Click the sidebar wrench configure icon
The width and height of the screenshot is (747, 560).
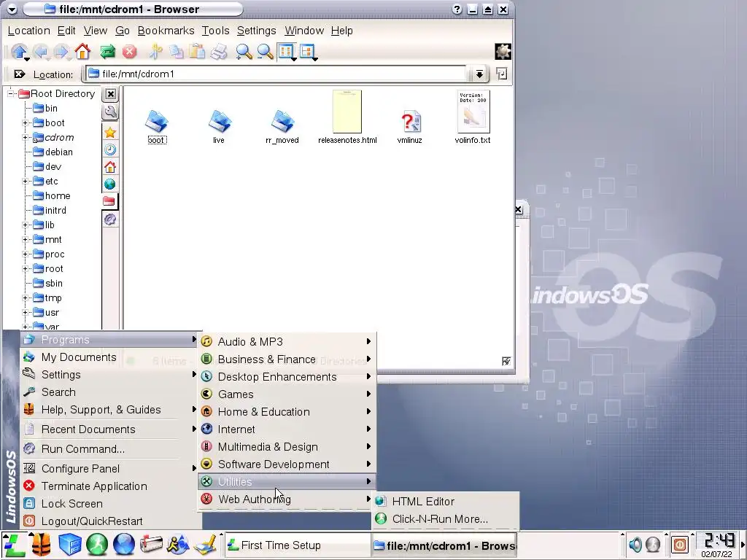110,112
